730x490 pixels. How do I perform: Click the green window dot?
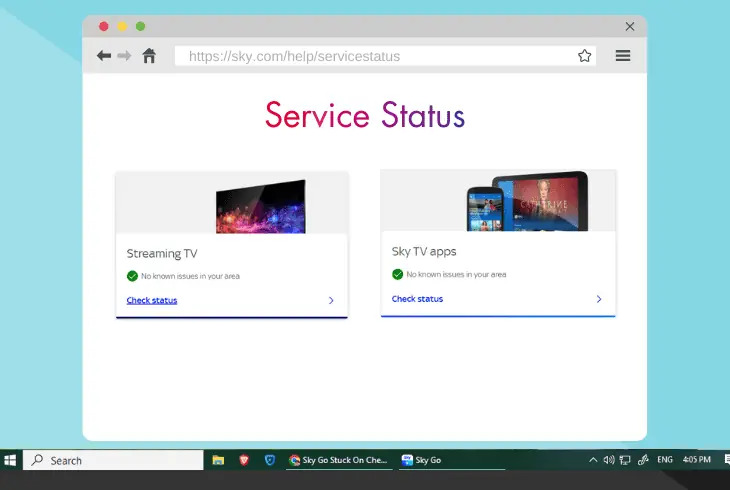[140, 27]
